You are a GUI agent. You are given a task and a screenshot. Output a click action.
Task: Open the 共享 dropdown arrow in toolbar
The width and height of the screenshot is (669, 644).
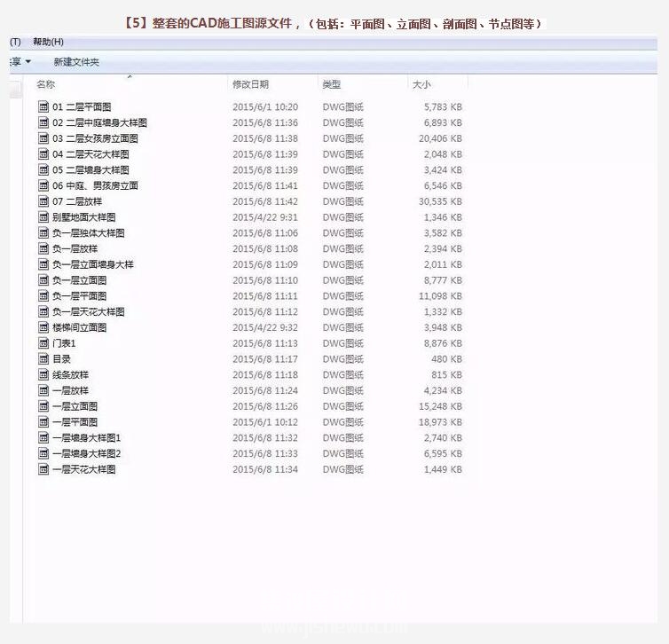point(28,62)
